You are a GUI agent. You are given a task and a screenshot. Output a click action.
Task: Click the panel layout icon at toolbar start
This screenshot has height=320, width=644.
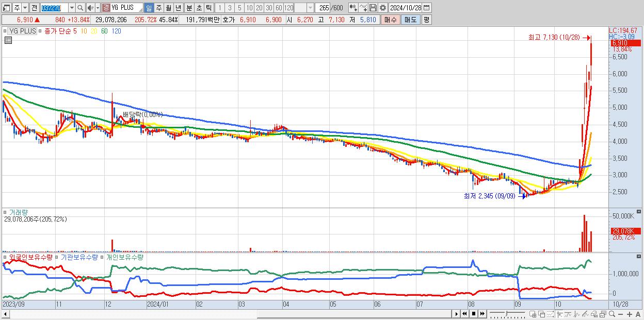tap(7, 8)
